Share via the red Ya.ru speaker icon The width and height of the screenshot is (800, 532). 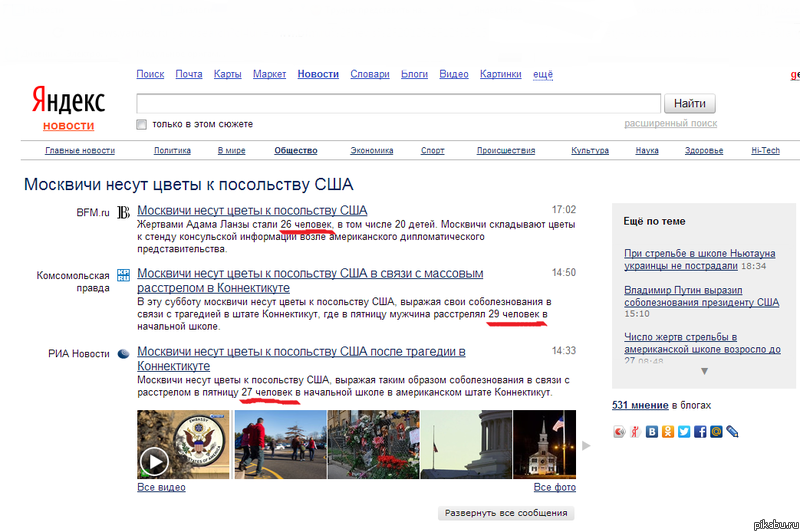[x=619, y=432]
